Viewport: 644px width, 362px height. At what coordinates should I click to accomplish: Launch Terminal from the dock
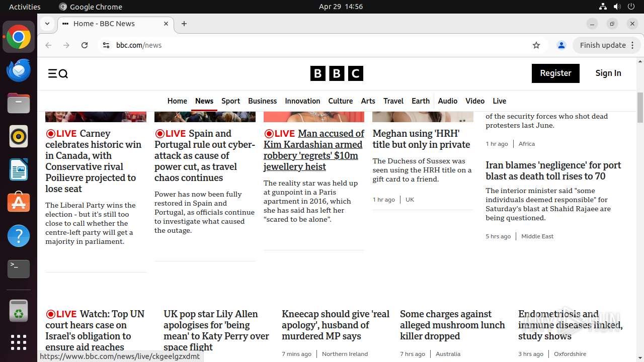[19, 269]
